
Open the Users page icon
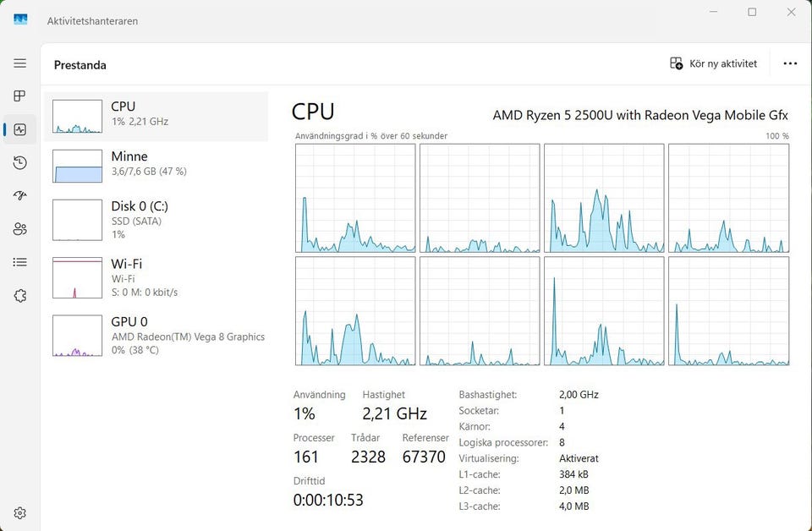(x=20, y=229)
